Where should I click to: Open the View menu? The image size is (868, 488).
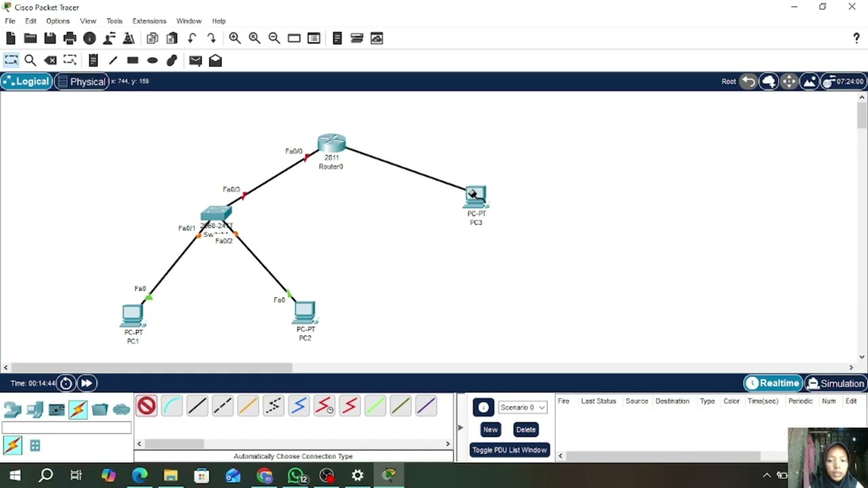pyautogui.click(x=88, y=21)
